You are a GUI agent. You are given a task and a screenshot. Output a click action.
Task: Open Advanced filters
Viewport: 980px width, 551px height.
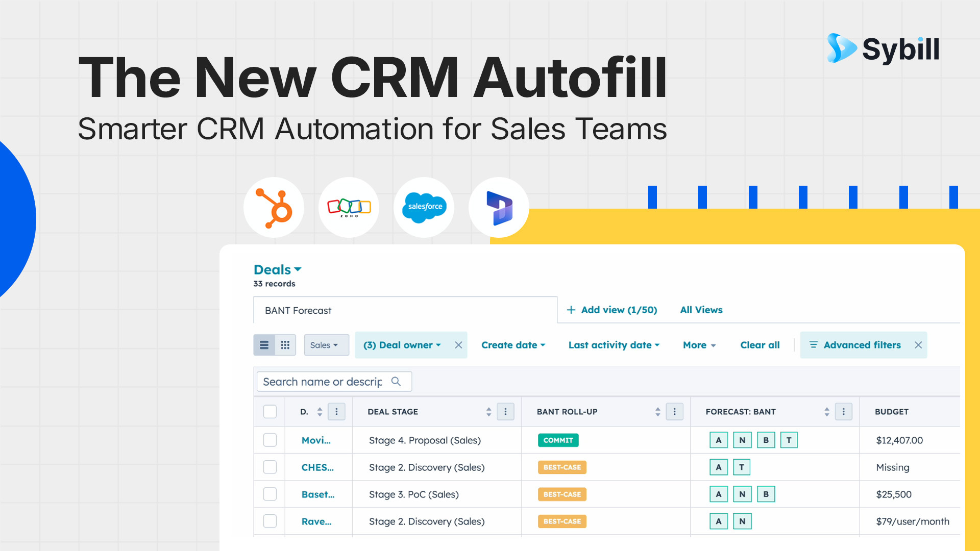[x=855, y=345]
